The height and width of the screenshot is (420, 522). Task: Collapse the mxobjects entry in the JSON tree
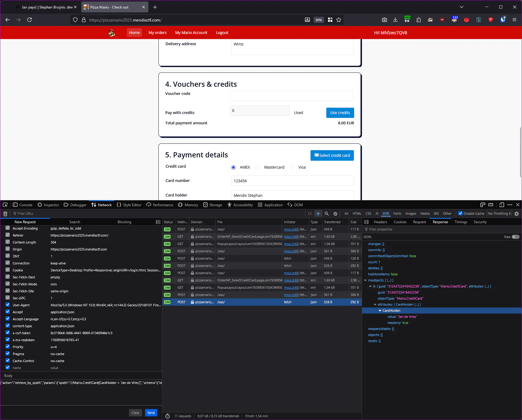[366, 280]
